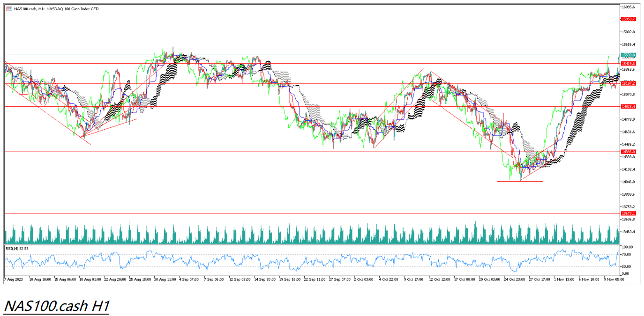Viewport: 644px width, 316px height.
Task: Click the 16095.6 top price axis value
Action: click(x=628, y=7)
